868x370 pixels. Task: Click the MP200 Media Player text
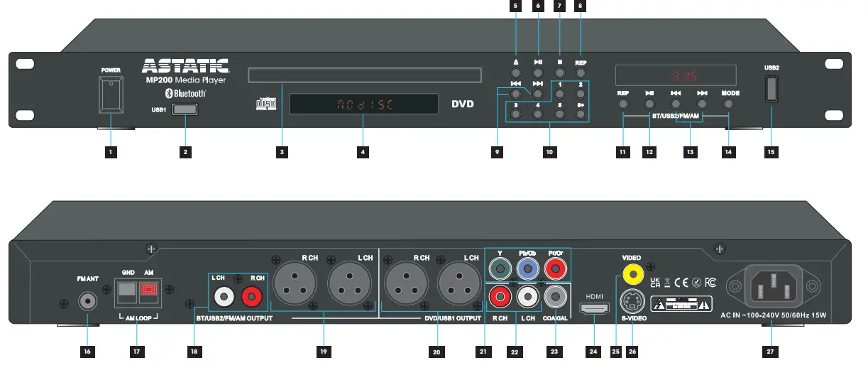point(186,80)
